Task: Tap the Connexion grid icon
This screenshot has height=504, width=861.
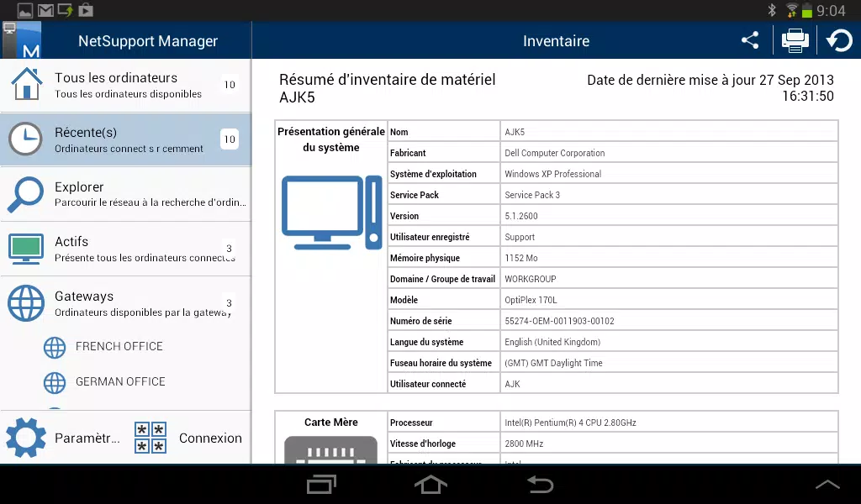Action: tap(151, 438)
